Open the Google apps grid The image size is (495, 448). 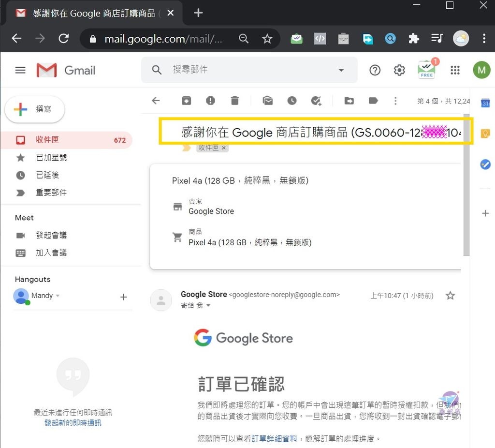tap(455, 70)
